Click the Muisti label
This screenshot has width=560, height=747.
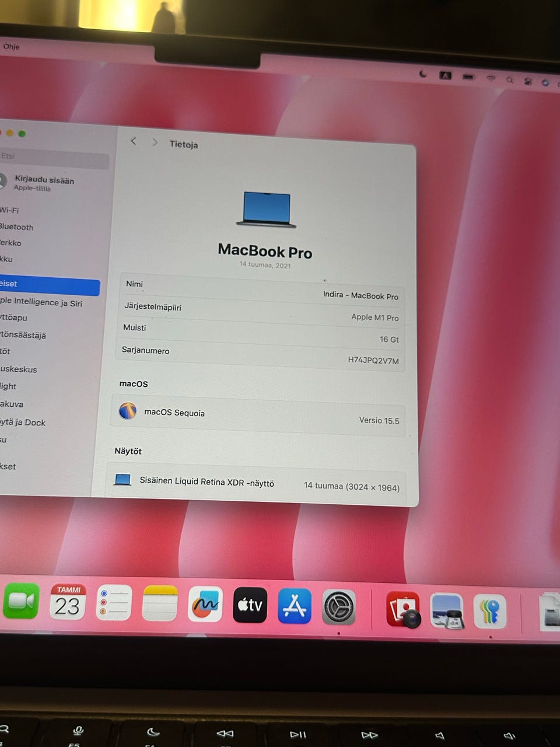click(x=135, y=327)
